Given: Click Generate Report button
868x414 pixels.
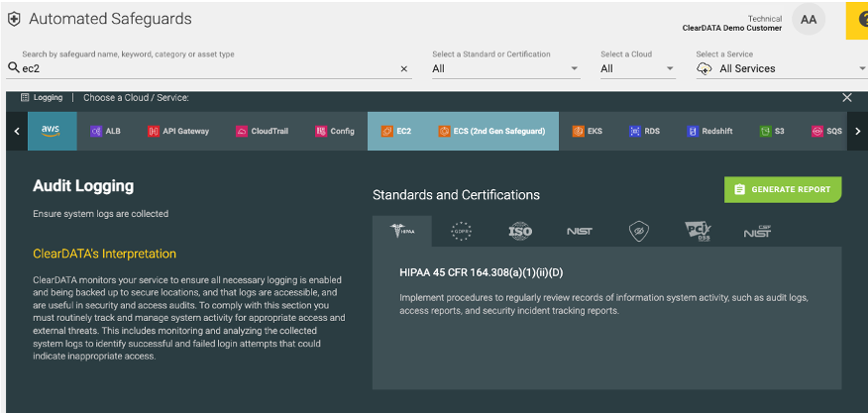Looking at the screenshot, I should [783, 189].
